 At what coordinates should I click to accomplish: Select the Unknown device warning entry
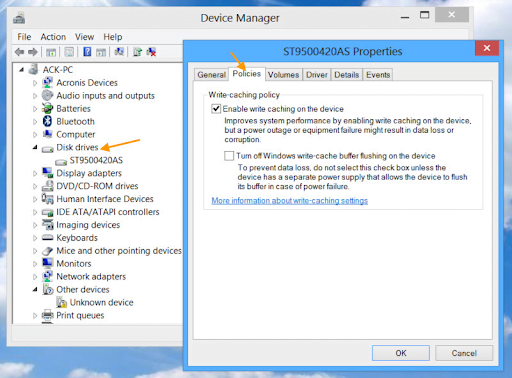pyautogui.click(x=101, y=302)
